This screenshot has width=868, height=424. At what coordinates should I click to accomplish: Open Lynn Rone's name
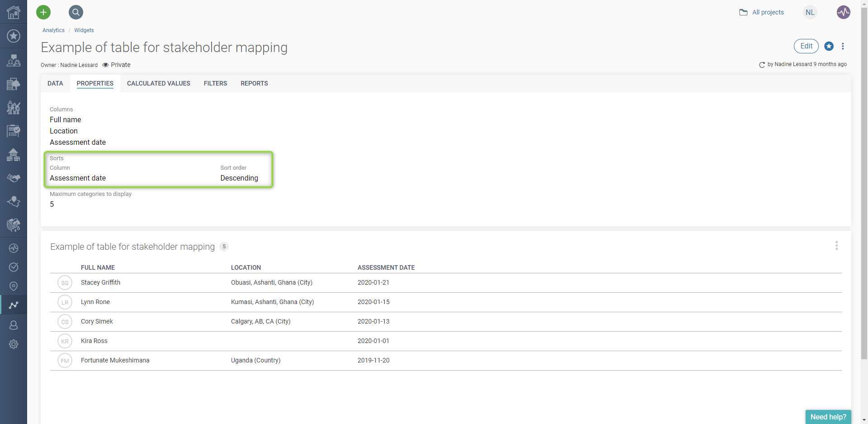click(95, 302)
